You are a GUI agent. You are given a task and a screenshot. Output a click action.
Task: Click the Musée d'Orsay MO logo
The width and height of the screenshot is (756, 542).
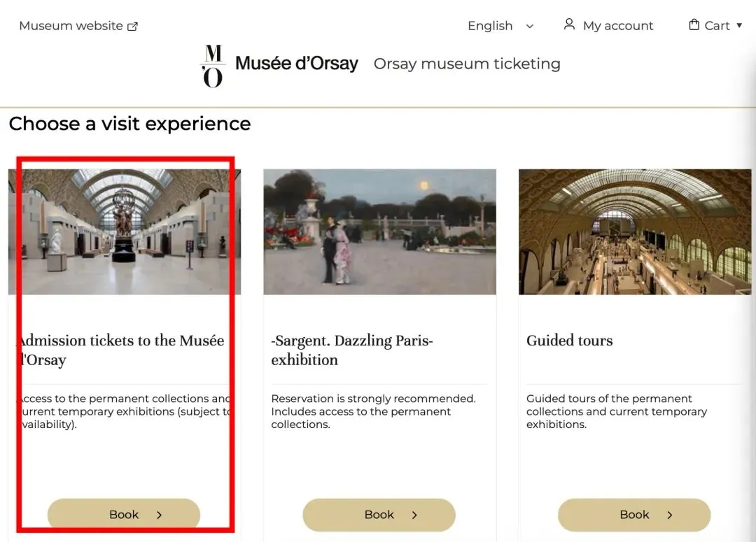point(212,66)
